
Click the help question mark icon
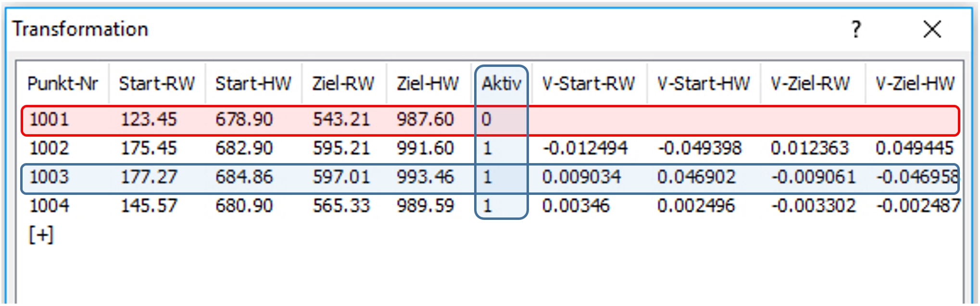click(x=856, y=29)
